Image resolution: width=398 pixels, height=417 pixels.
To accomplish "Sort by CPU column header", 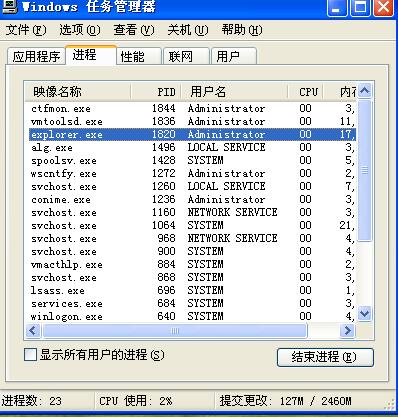I will [x=305, y=91].
